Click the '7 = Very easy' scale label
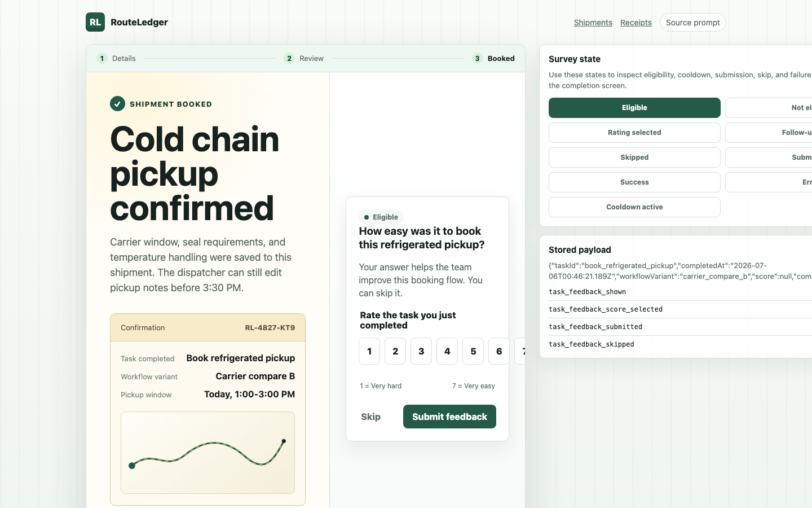 (473, 386)
